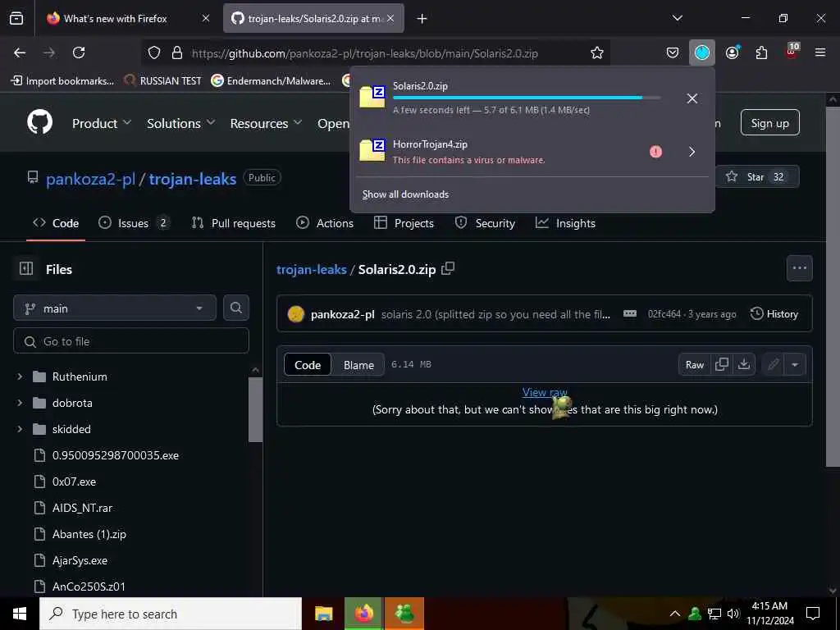Viewport: 840px width, 630px height.
Task: Open the Insights tab
Action: (x=565, y=223)
